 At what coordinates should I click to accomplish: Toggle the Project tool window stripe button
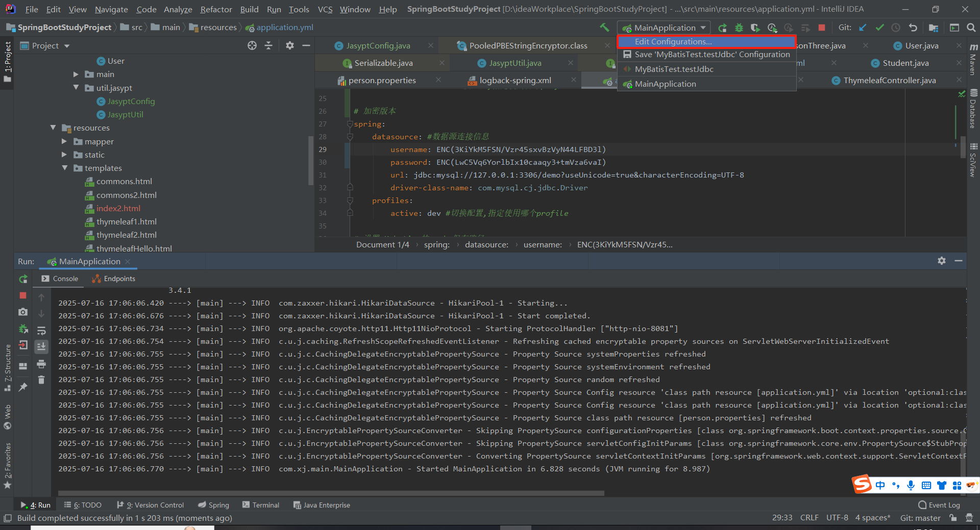pyautogui.click(x=7, y=61)
